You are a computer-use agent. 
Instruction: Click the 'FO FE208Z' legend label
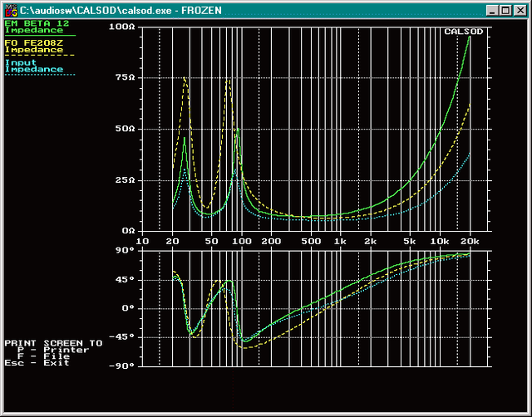33,43
